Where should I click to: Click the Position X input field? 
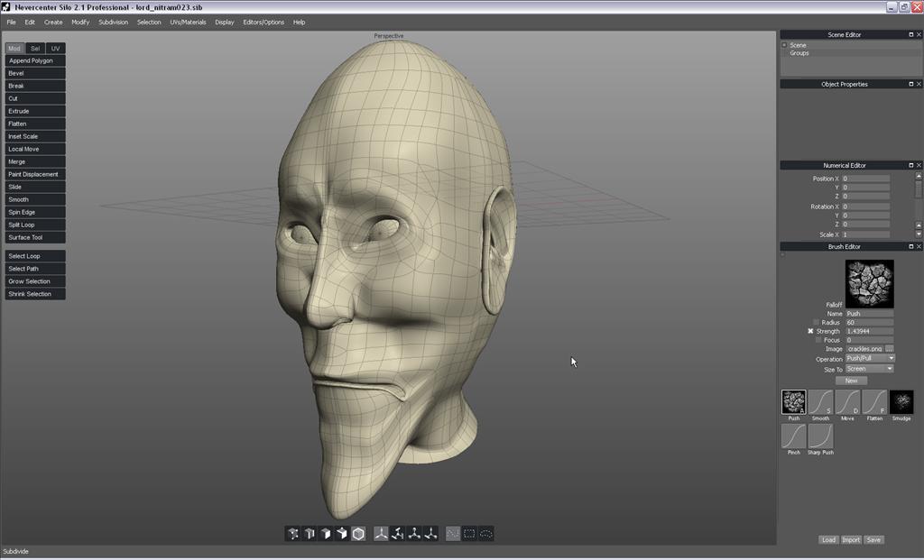click(865, 179)
